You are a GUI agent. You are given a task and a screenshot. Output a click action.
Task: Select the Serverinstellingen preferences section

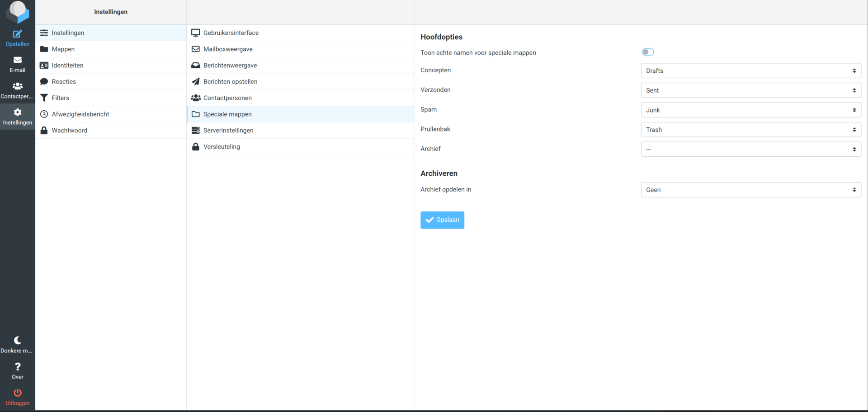300,131
